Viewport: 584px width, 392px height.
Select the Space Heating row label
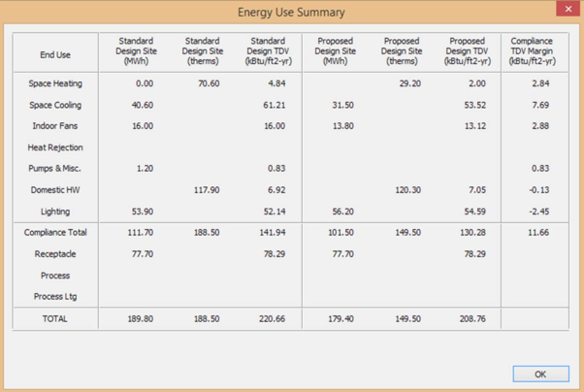(55, 83)
